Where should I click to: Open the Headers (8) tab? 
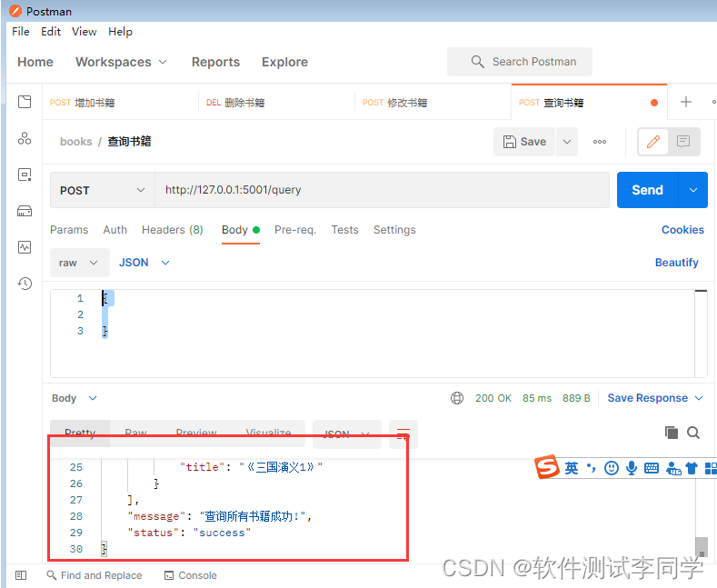pos(173,230)
